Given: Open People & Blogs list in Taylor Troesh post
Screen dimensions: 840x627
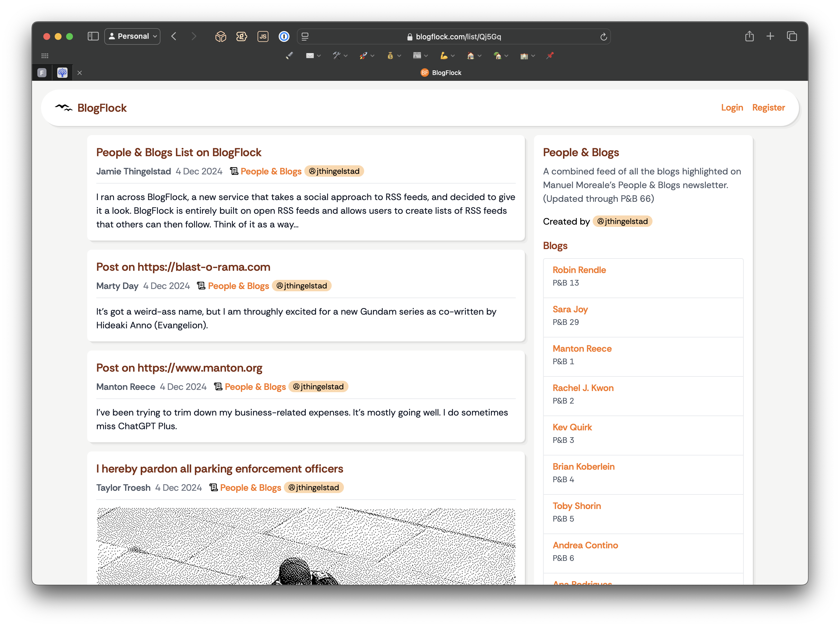Looking at the screenshot, I should click(x=250, y=488).
